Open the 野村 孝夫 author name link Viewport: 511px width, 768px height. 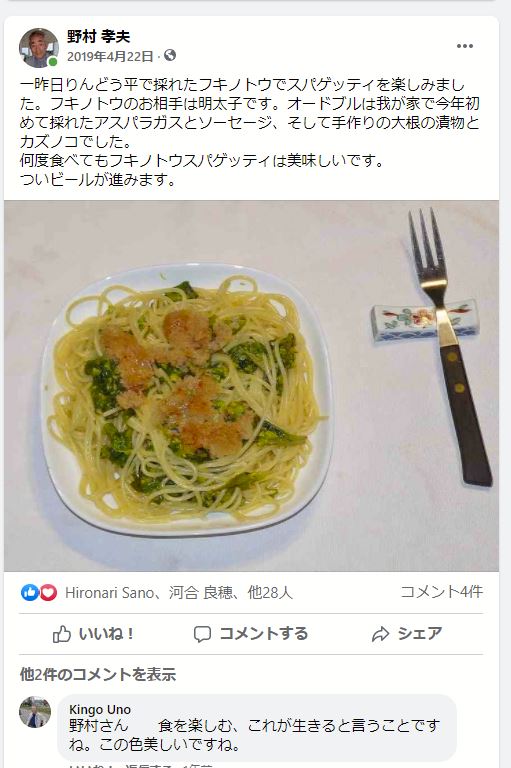coord(98,36)
